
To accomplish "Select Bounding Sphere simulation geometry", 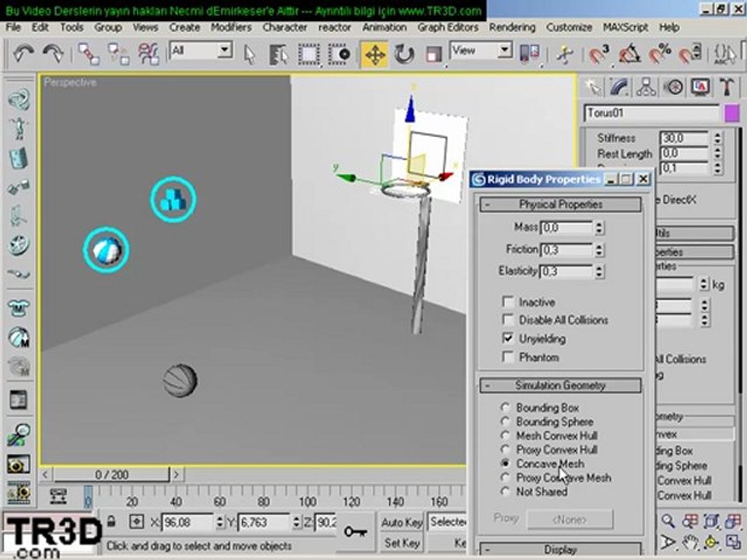I will (x=506, y=422).
